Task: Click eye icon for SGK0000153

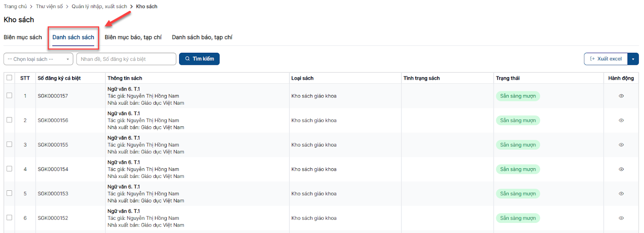Action: (x=621, y=194)
